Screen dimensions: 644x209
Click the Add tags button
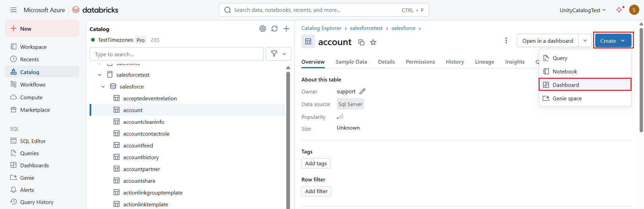pyautogui.click(x=316, y=163)
